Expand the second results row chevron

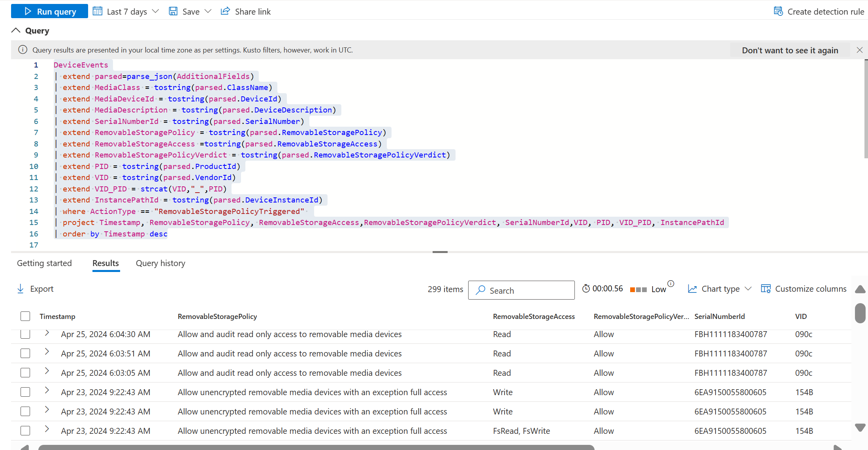47,352
